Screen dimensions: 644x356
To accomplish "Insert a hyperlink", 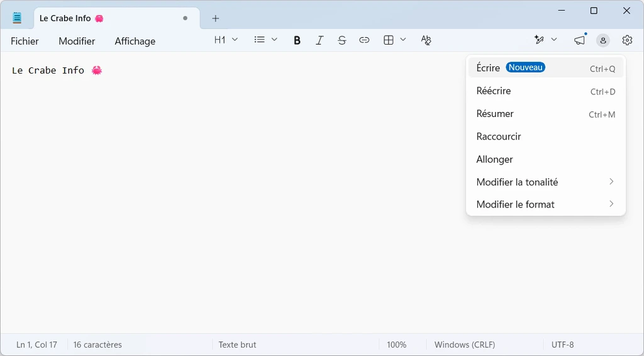I will pyautogui.click(x=364, y=40).
